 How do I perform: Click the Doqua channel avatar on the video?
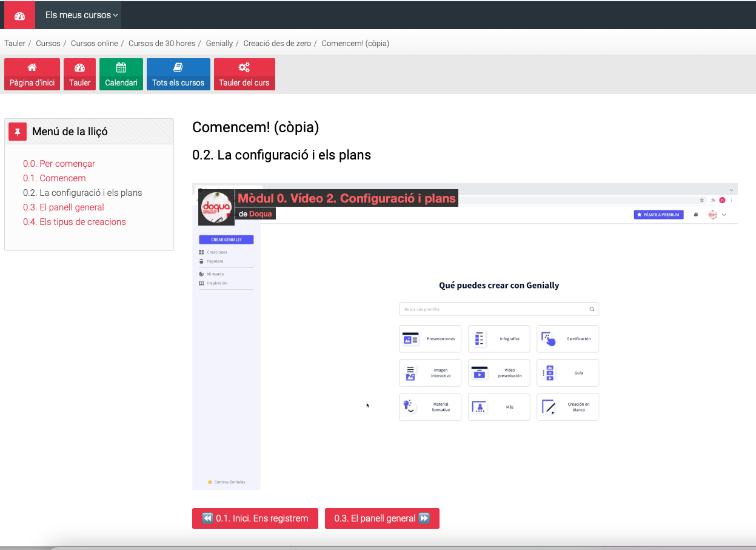(216, 207)
